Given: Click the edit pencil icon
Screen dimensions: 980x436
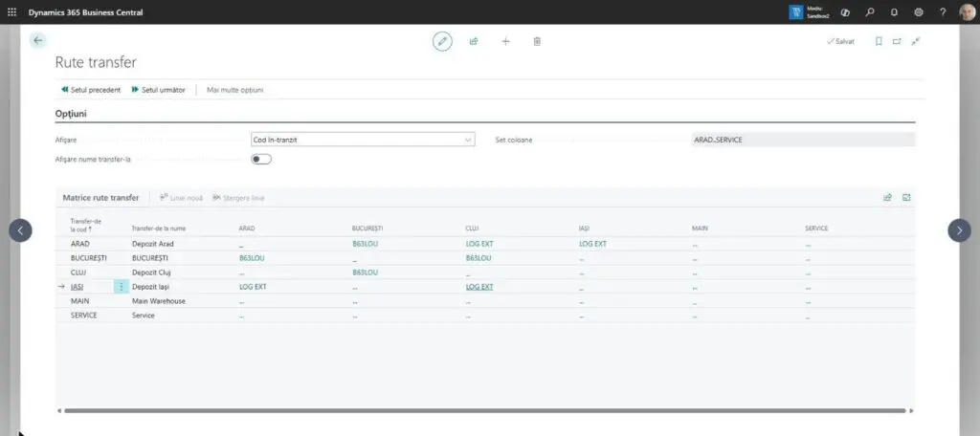Looking at the screenshot, I should (x=442, y=41).
